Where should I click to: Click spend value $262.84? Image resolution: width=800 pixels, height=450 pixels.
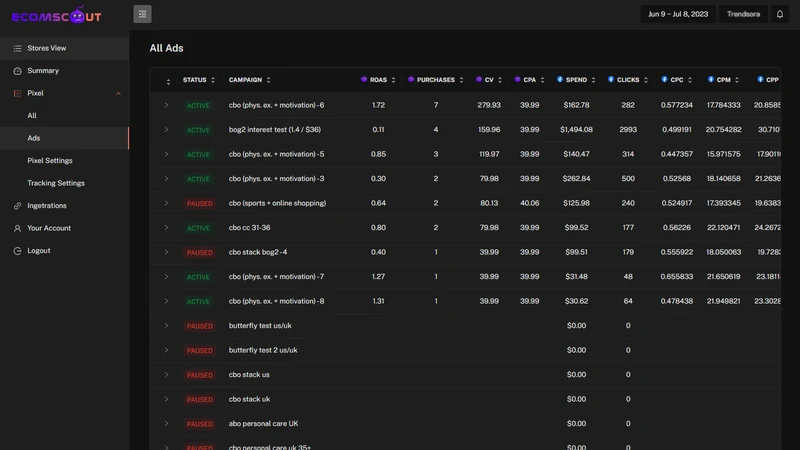point(576,179)
